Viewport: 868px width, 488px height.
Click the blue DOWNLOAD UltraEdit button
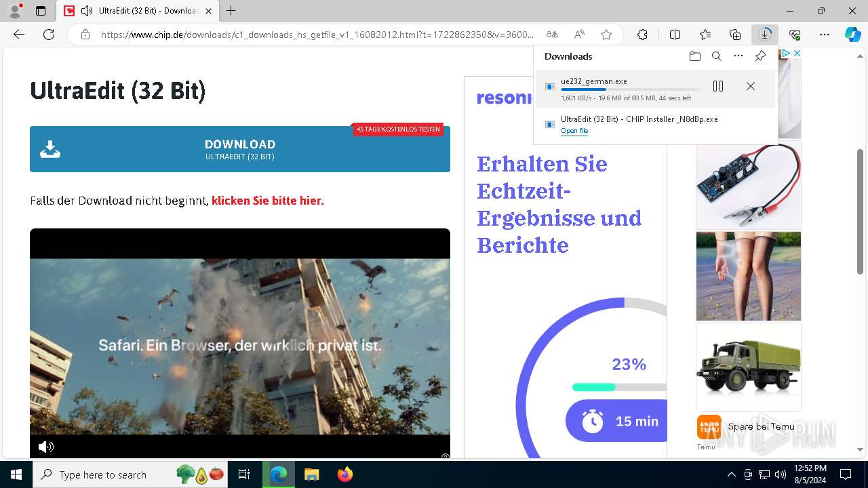click(x=240, y=149)
